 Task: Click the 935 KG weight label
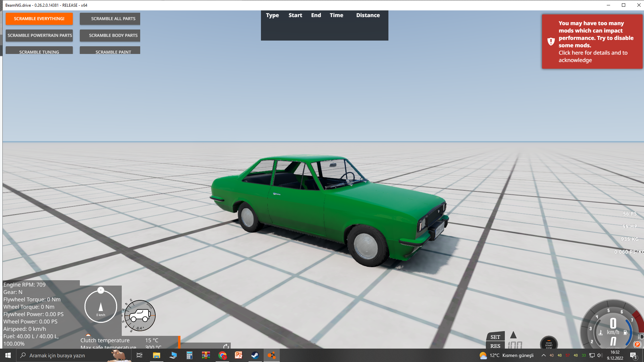tap(630, 239)
